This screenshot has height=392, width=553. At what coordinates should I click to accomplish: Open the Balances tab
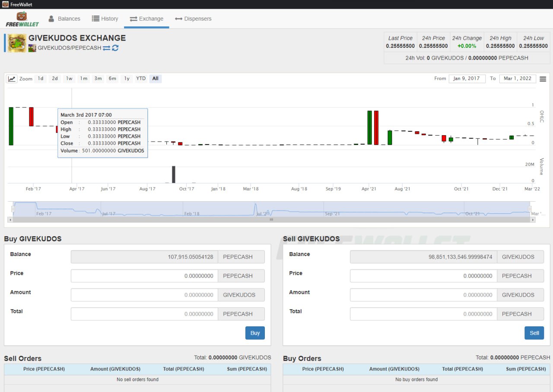click(x=64, y=19)
